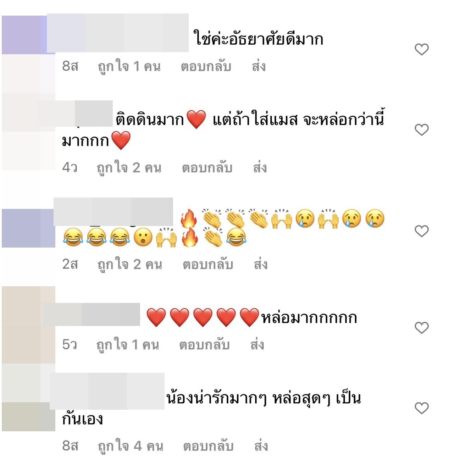Reply (ตอบกลับ) to the "ใช่ค่ะอัธยาศัยดีมาก" comment
This screenshot has height=476, width=454.
(x=206, y=67)
